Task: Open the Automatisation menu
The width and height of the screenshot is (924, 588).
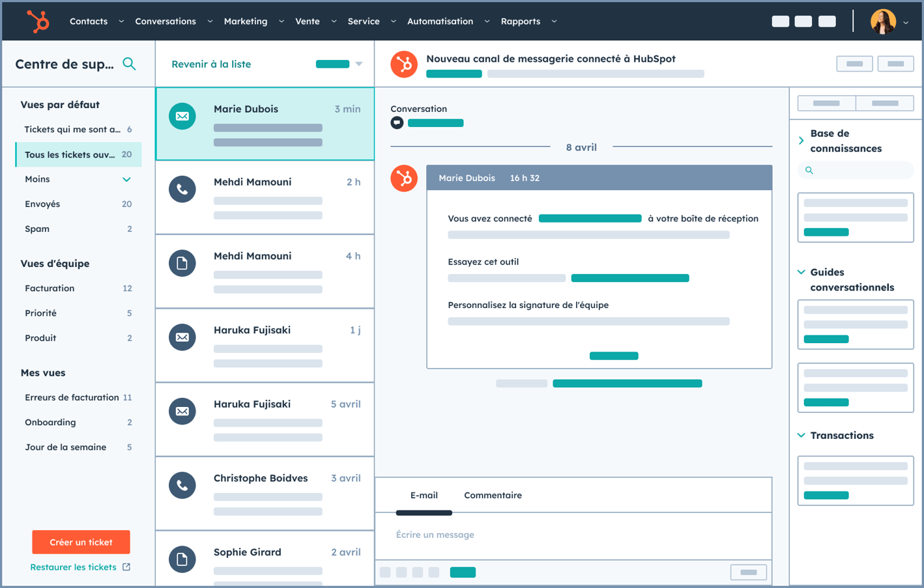Action: click(439, 21)
